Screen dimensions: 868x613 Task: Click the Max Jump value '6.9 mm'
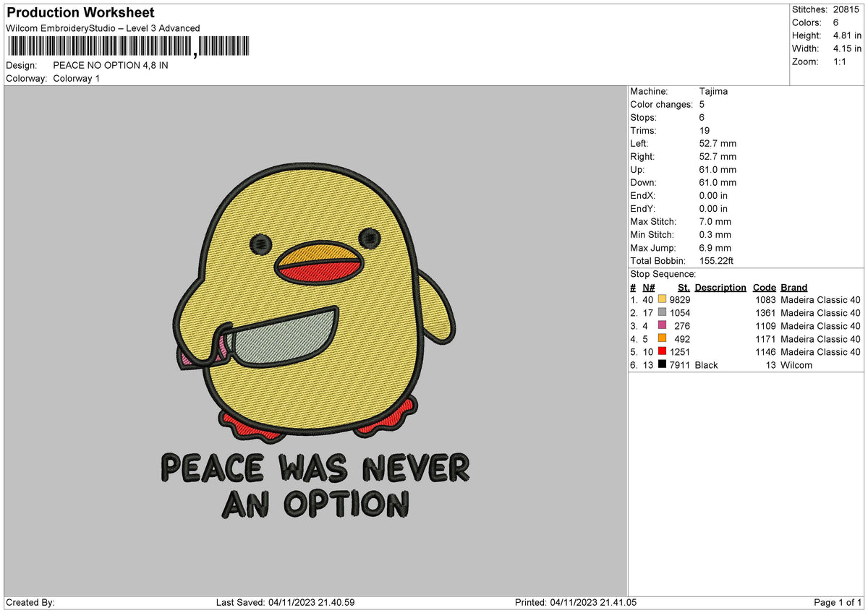tap(715, 247)
